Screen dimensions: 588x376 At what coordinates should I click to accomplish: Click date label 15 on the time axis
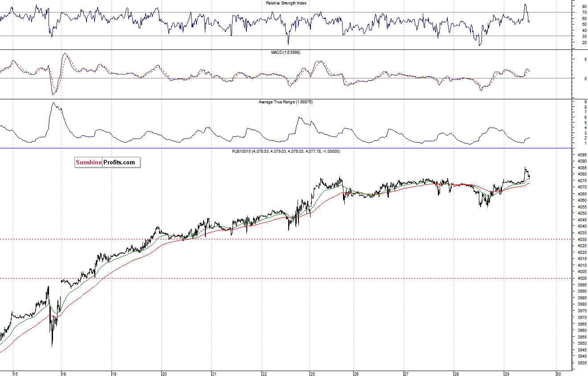coord(16,373)
